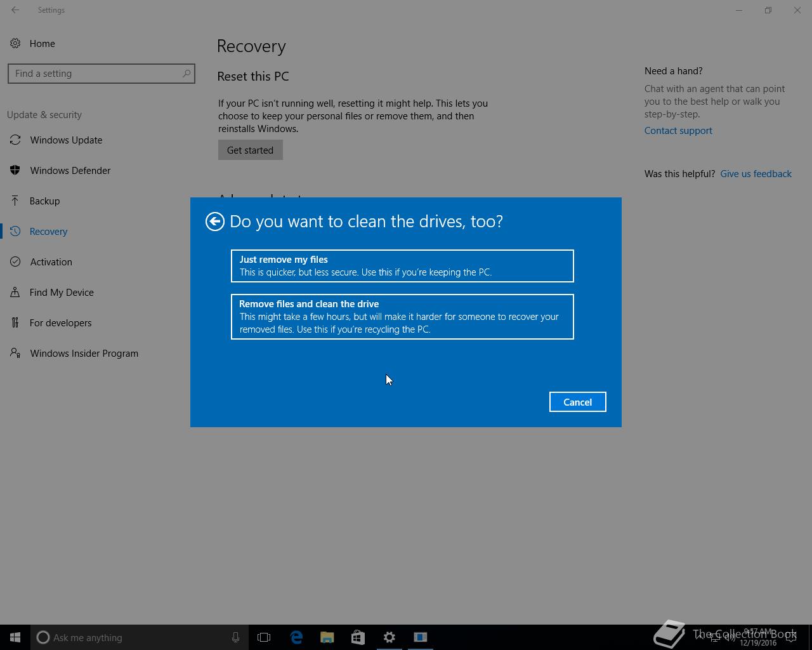Cancel the reset dialog

click(x=577, y=402)
